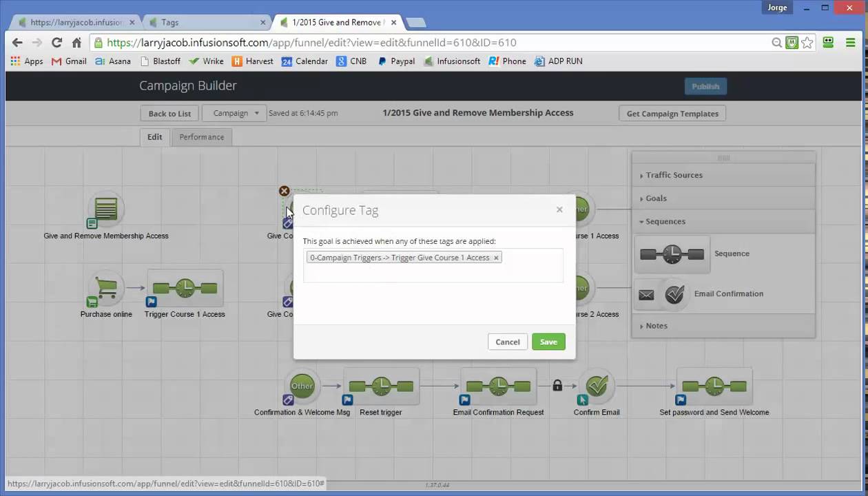Open the Apps bookmark
Viewport: 868px width, 496px height.
[x=27, y=61]
